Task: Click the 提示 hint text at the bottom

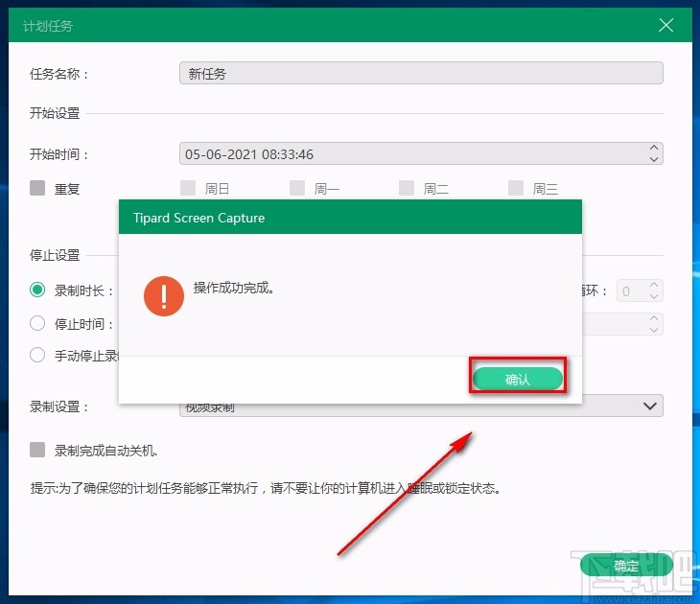Action: pyautogui.click(x=266, y=488)
